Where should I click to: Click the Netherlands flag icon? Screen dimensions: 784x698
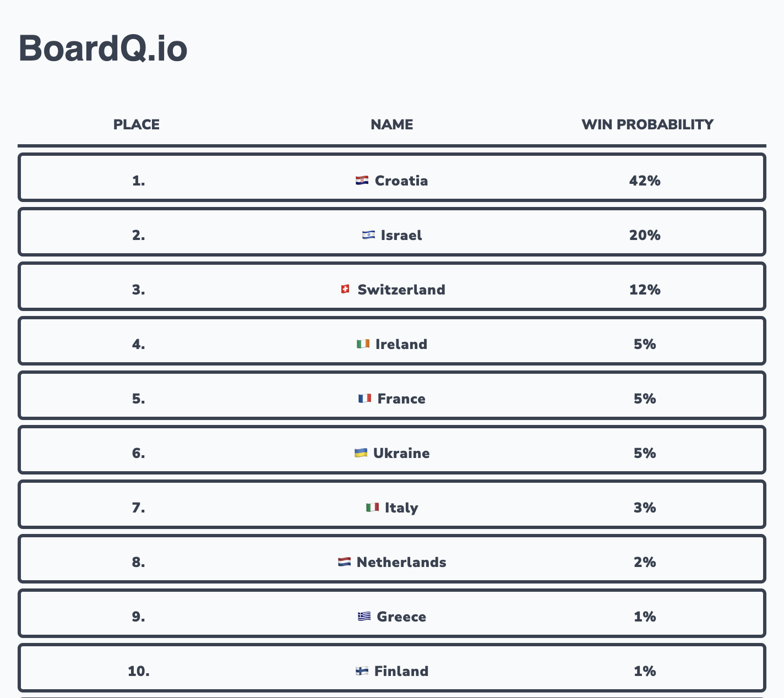(344, 562)
